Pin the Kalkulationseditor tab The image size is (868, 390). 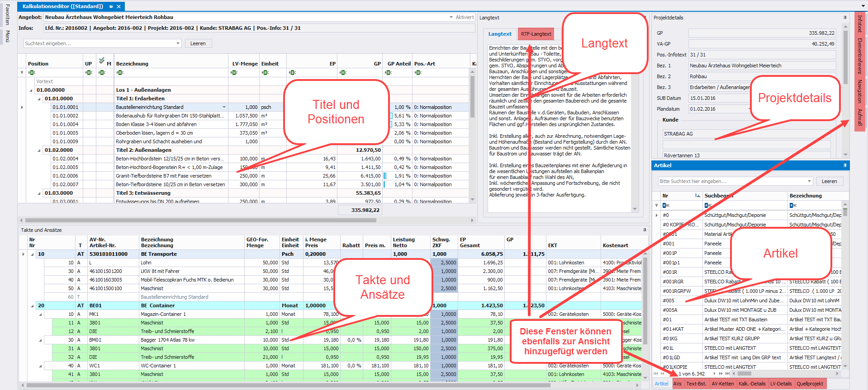pos(111,6)
